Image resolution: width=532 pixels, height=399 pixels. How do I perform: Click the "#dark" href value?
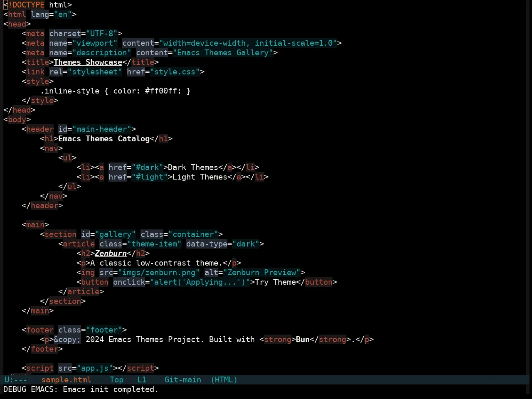click(148, 167)
